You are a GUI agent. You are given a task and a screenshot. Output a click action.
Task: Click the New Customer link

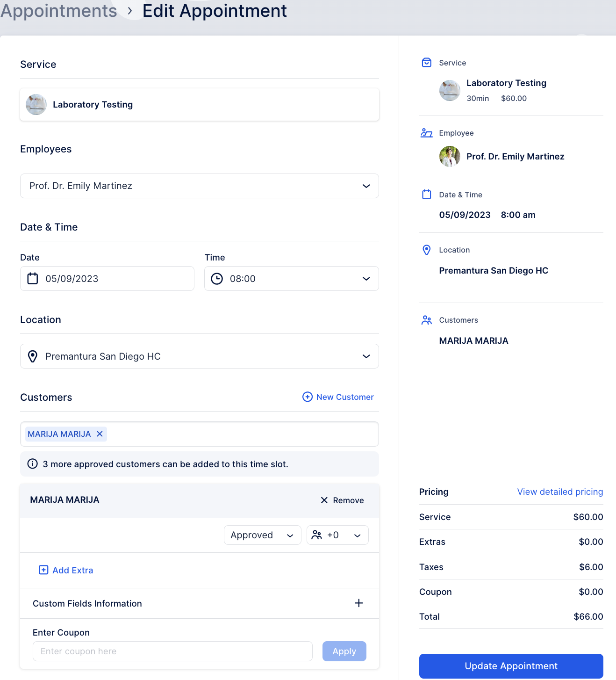click(338, 397)
